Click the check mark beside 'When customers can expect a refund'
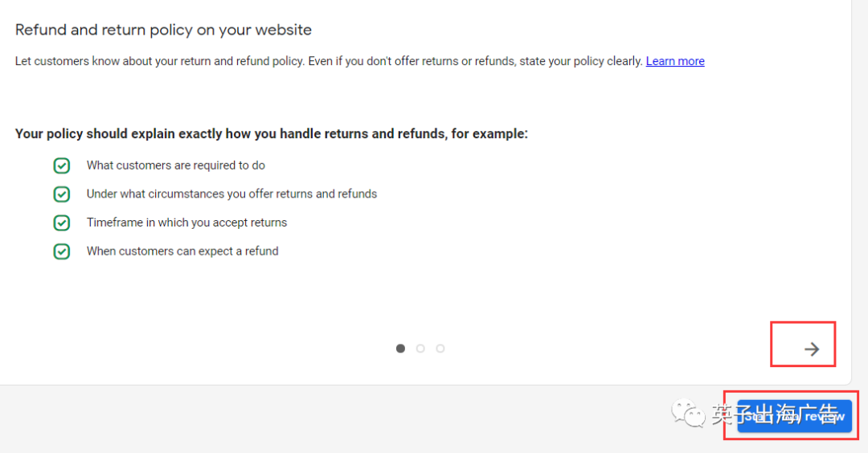The image size is (868, 453). (61, 251)
